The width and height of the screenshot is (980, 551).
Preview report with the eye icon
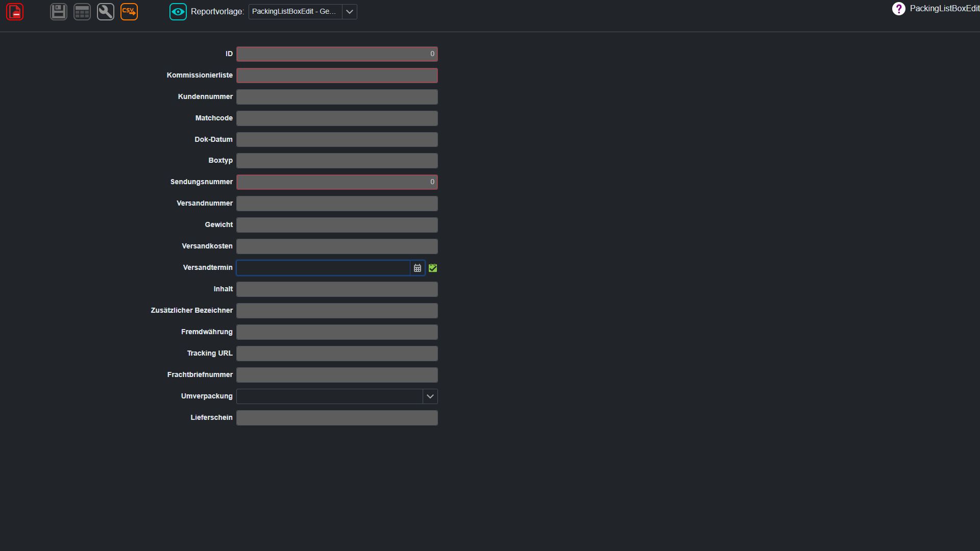click(x=178, y=12)
